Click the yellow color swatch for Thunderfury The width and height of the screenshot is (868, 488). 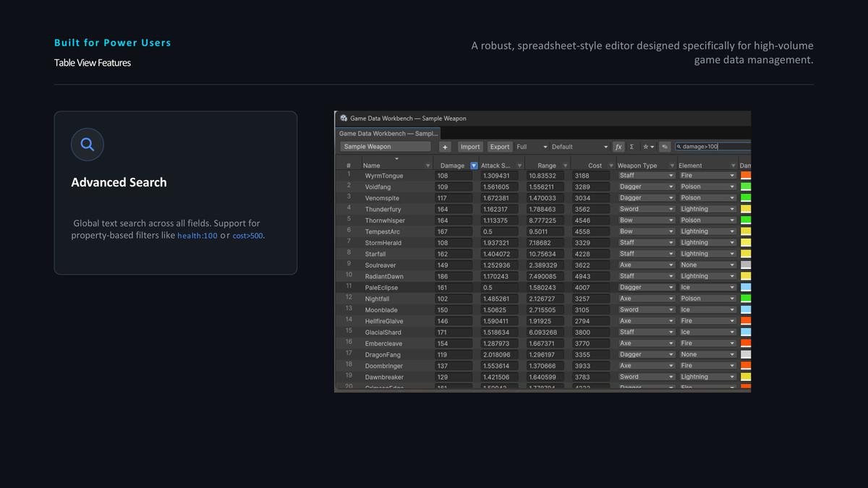[x=746, y=209]
